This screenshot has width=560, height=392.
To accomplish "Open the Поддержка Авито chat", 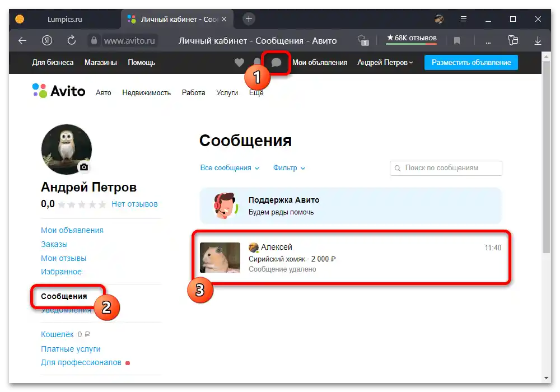I will [351, 206].
